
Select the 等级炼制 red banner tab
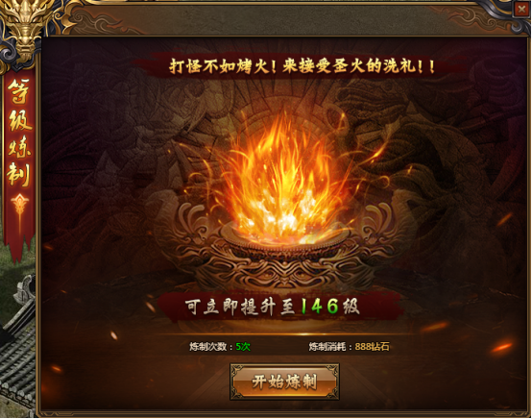[19, 133]
